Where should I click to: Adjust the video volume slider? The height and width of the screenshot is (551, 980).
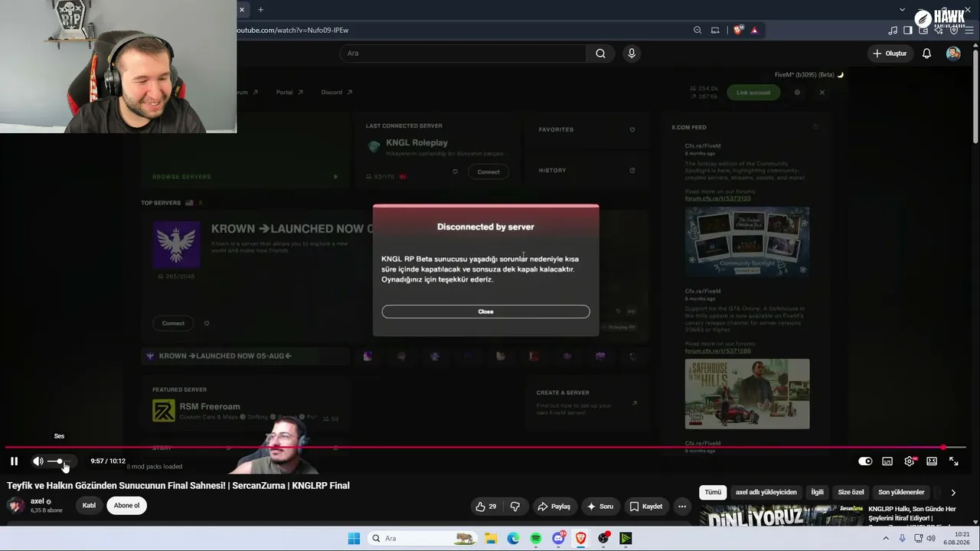(x=60, y=461)
